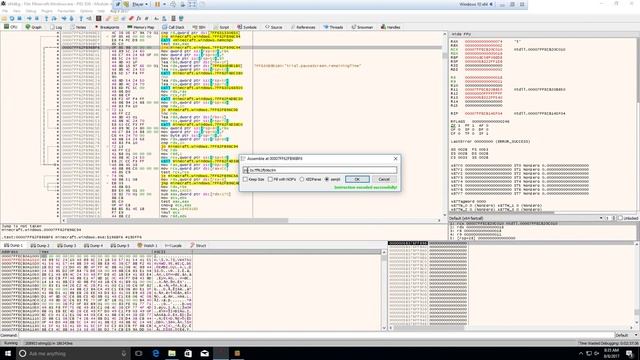Open File Explorer from the taskbar
This screenshot has width=640, height=360.
[172, 353]
